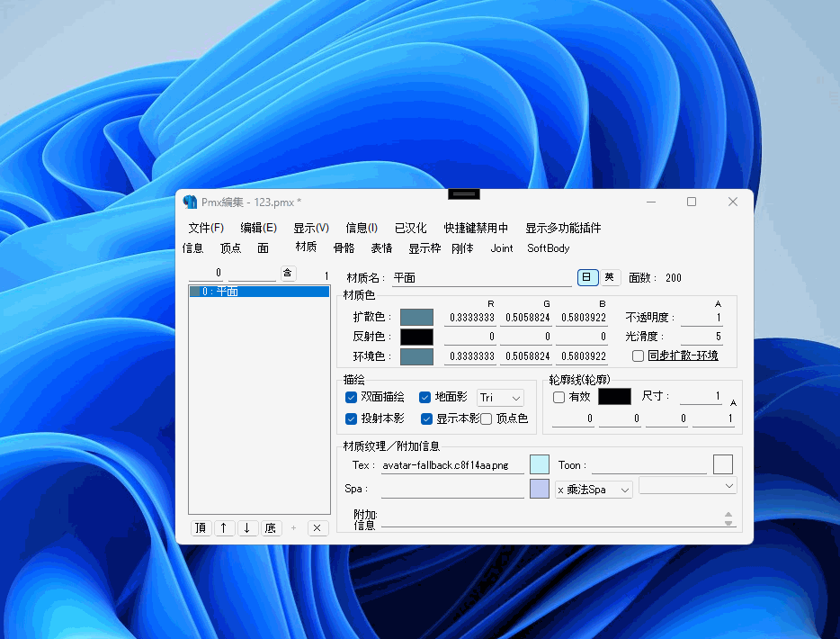Click the Spa texture preview square

(540, 489)
